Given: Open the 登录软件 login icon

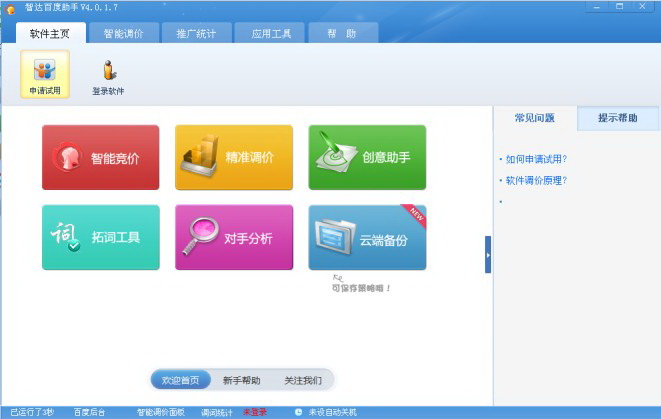Looking at the screenshot, I should [x=108, y=77].
